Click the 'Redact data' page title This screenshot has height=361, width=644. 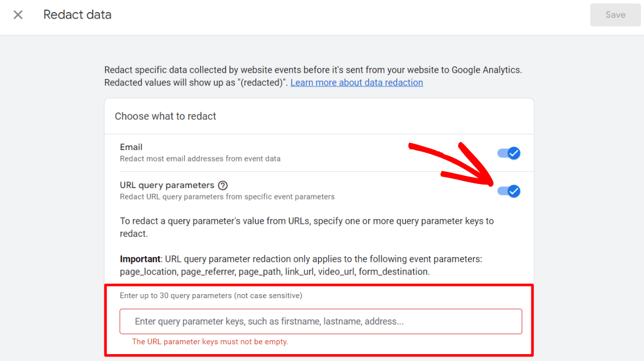pos(77,14)
